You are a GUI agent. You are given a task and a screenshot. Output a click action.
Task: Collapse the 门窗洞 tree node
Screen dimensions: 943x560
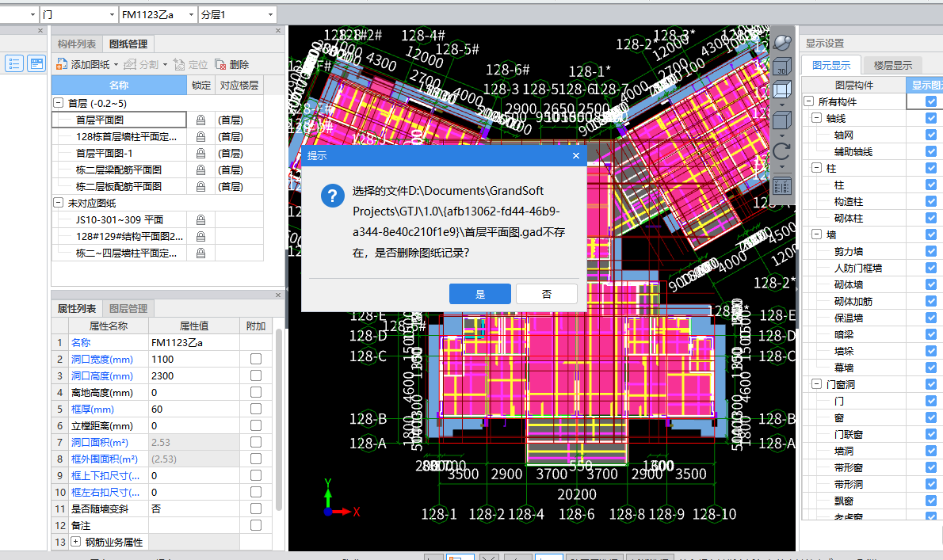click(817, 383)
